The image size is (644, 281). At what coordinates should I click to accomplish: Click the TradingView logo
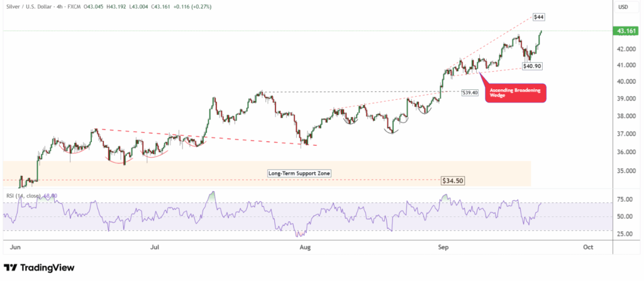[39, 268]
